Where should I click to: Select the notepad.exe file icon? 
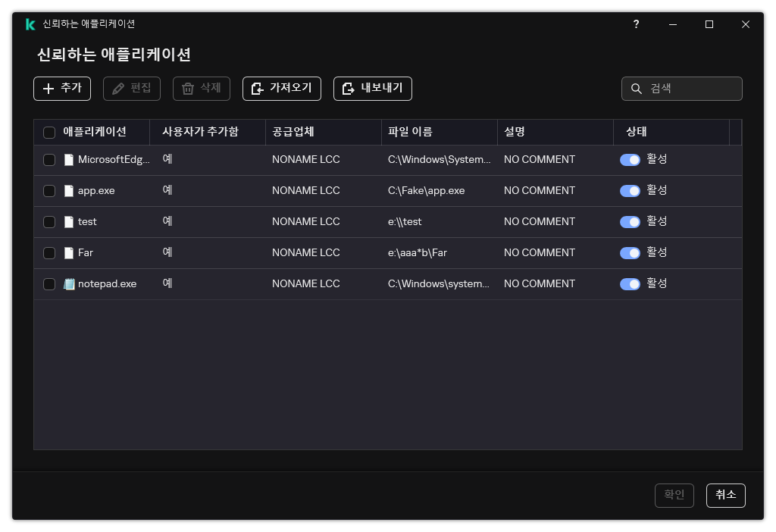(70, 283)
